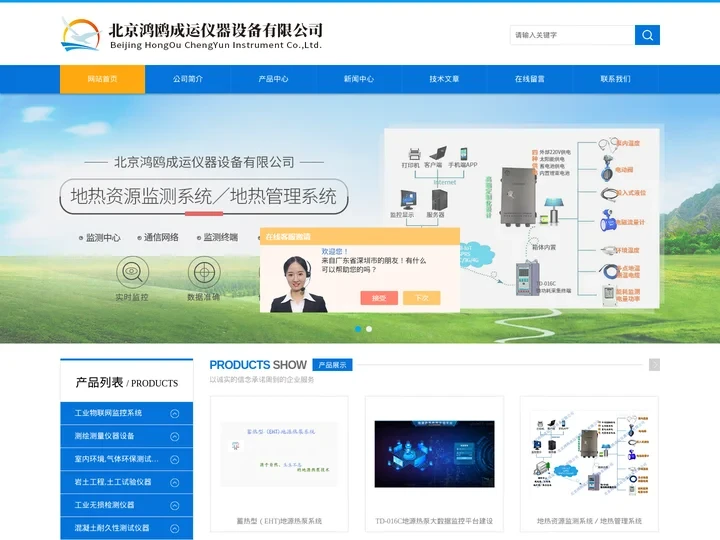This screenshot has width=720, height=540.
Task: Open the 产品中心 menu item
Action: click(x=273, y=79)
